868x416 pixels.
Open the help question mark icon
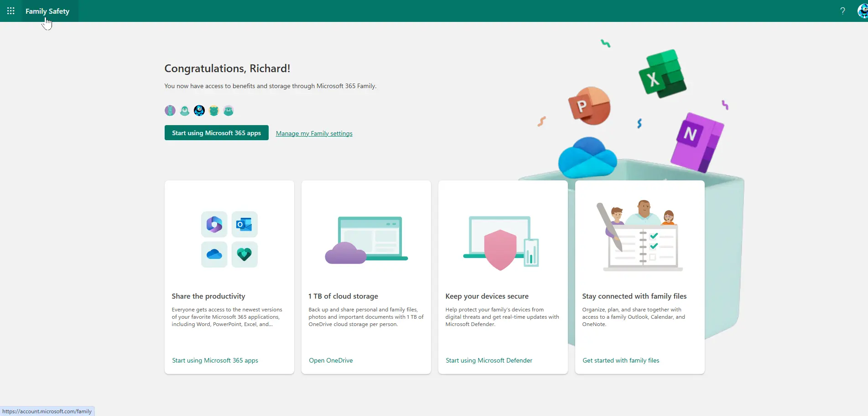(842, 11)
